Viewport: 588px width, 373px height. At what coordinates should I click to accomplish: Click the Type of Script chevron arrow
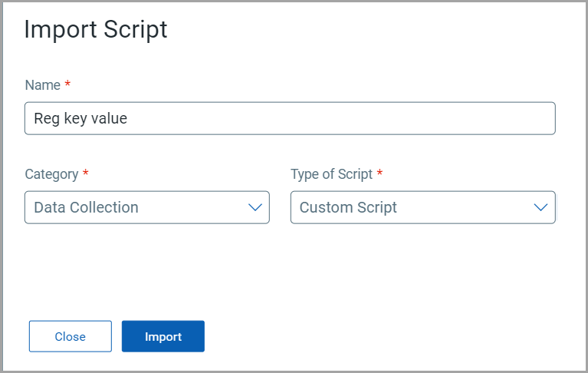(540, 208)
